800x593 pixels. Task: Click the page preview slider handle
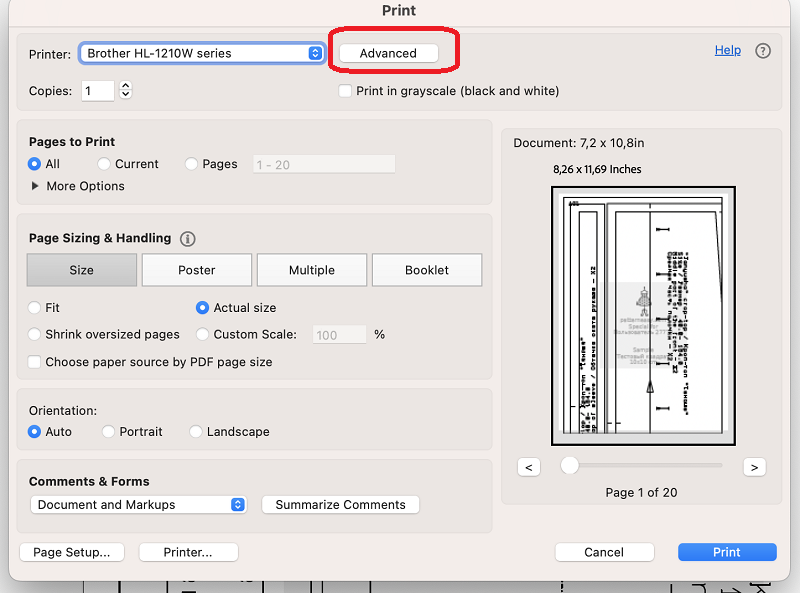(x=570, y=465)
